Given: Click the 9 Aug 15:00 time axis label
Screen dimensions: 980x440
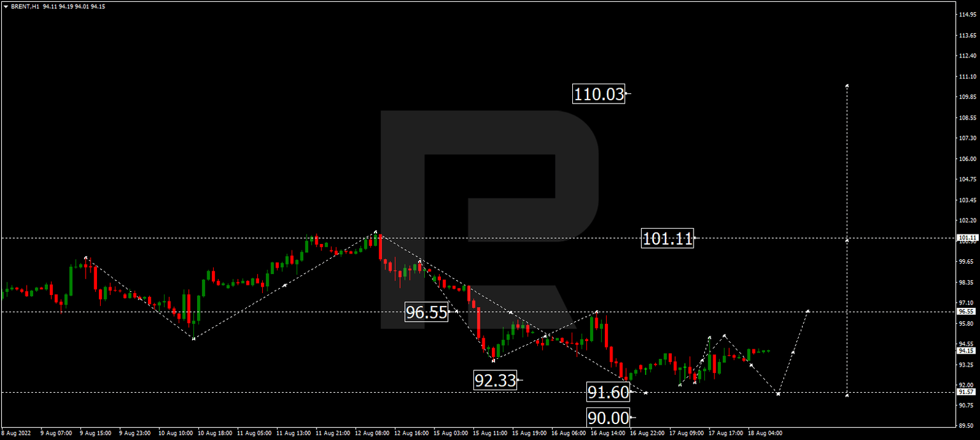Looking at the screenshot, I should [x=95, y=433].
